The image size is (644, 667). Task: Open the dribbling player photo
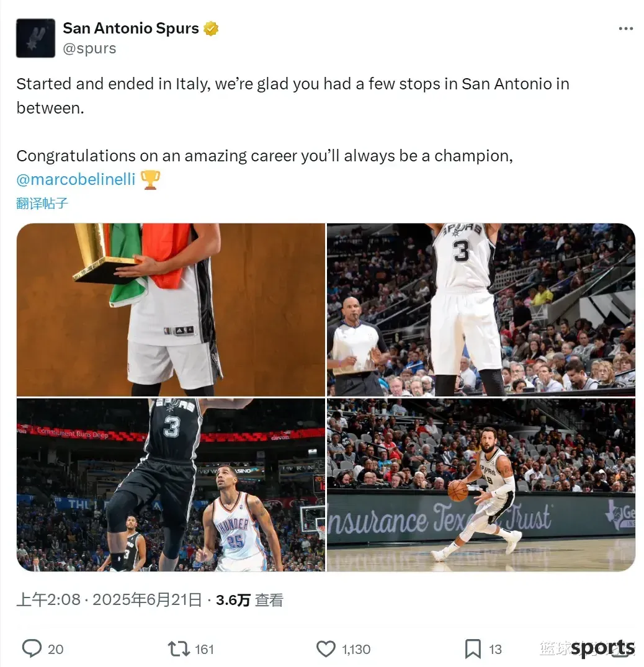pos(481,485)
